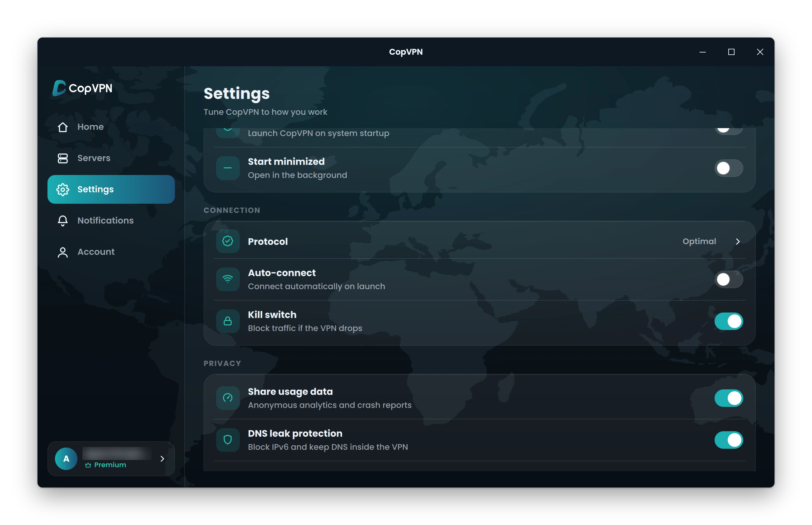Click the Notifications bell icon
This screenshot has width=812, height=525.
63,221
